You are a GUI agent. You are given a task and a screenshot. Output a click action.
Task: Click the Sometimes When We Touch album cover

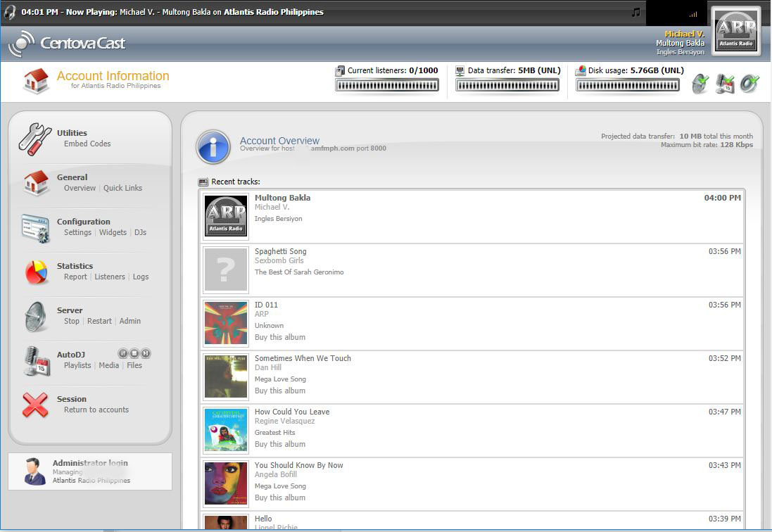(x=226, y=376)
